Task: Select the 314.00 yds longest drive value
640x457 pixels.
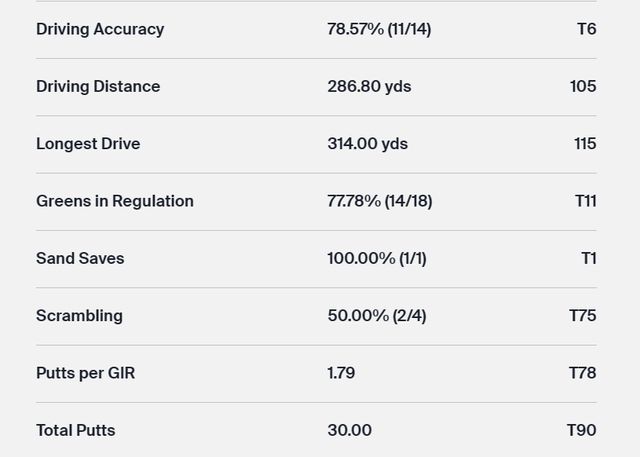Action: pyautogui.click(x=367, y=144)
